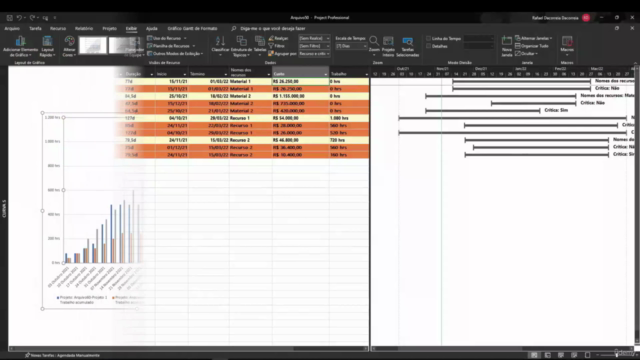Screen dimensions: 640x360
Task: Click the Save icon in quick access toolbar
Action: click(9, 18)
